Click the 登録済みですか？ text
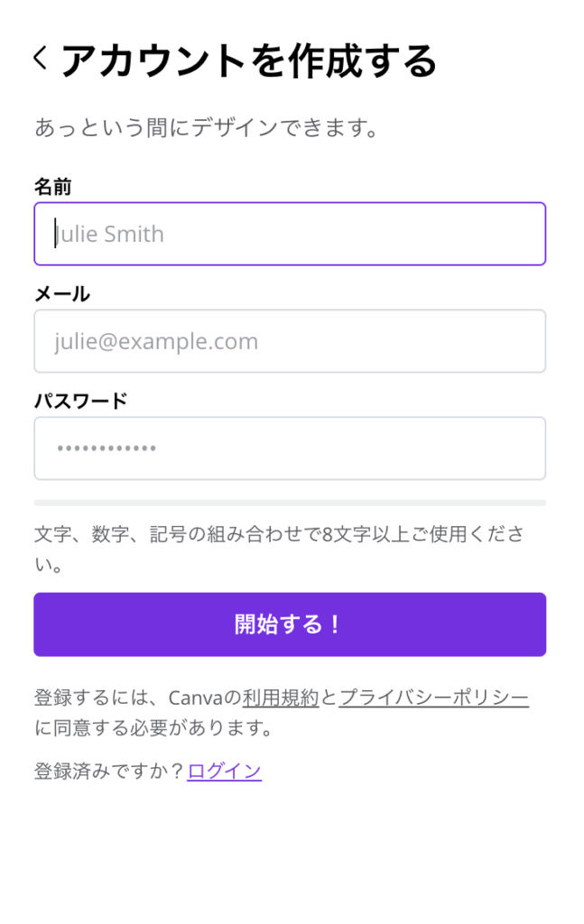The height and width of the screenshot is (924, 584). [109, 772]
